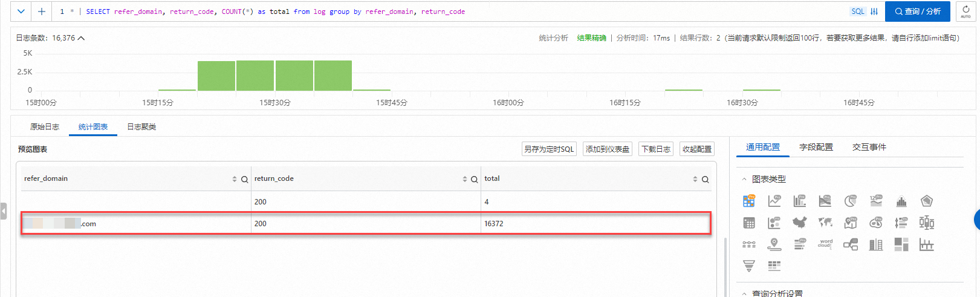Select the Pro table chart type icon
980x297 pixels.
(x=749, y=201)
